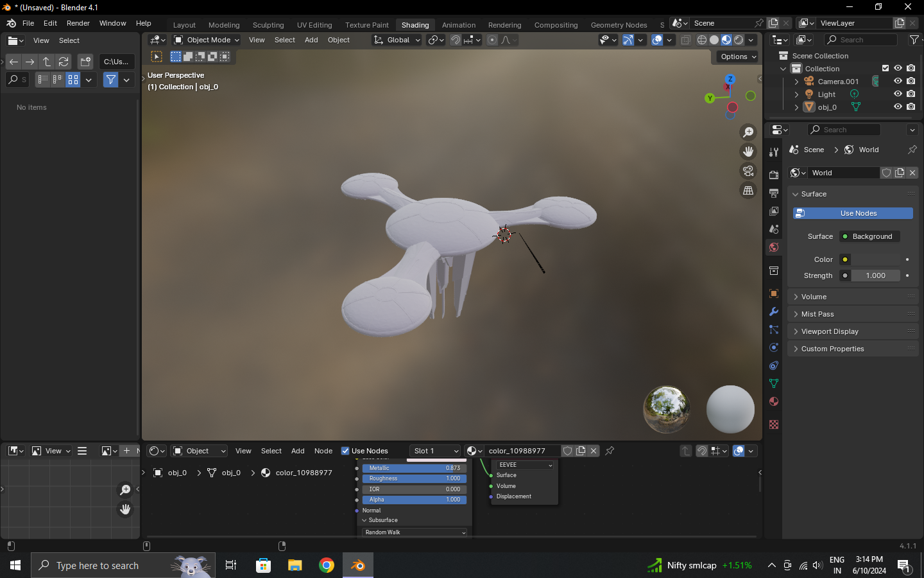
Task: Click file browser refresh icon
Action: tap(64, 62)
